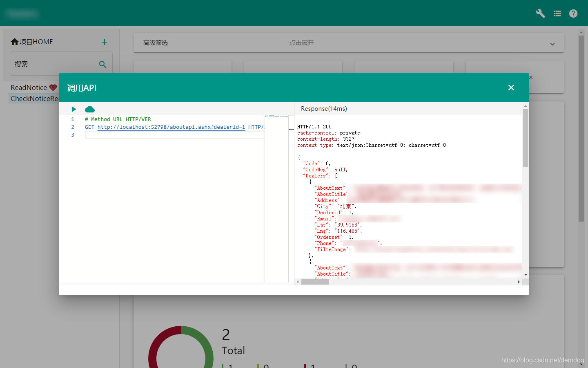Click the "Dealers" key in response
The height and width of the screenshot is (368, 588).
315,176
